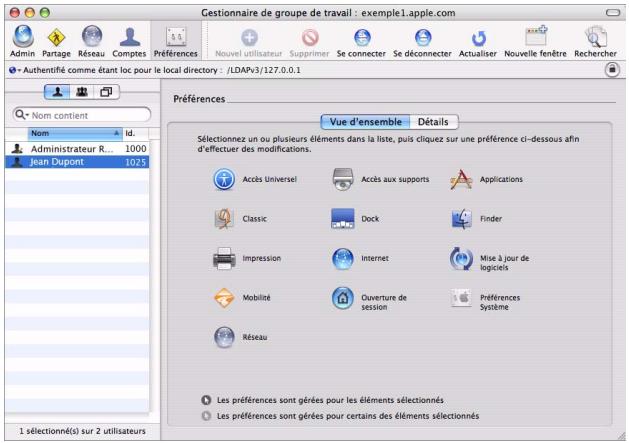Open the search filter magnifier dropdown
629x443 pixels.
click(x=22, y=115)
